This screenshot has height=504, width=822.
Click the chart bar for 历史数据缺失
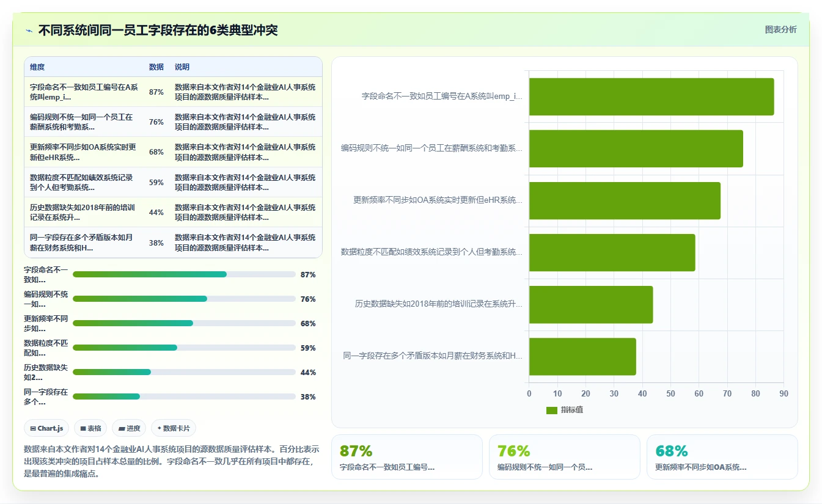[x=591, y=304]
